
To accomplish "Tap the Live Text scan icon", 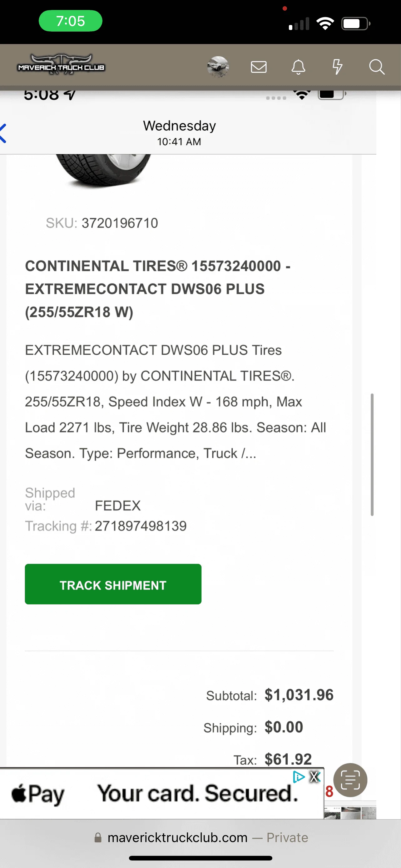I will (350, 780).
